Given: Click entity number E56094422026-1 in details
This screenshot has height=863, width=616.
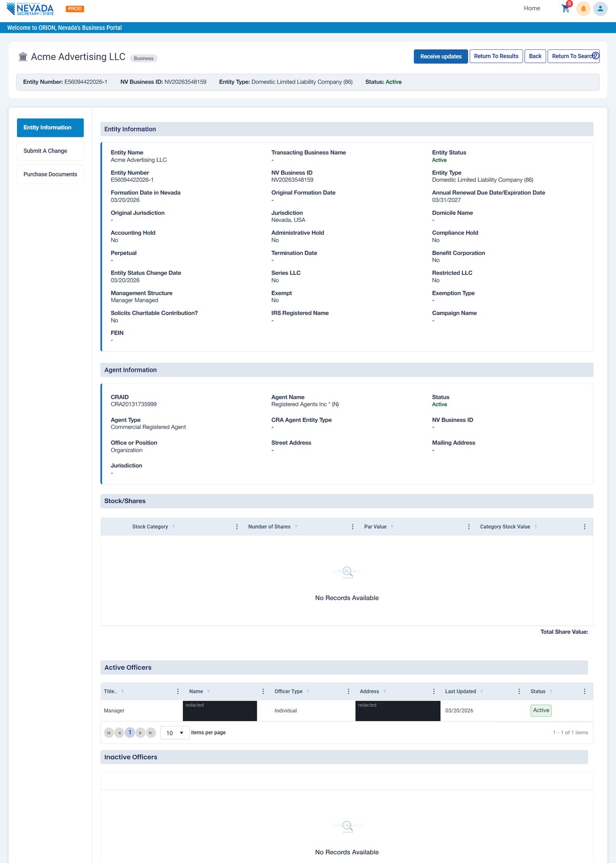Looking at the screenshot, I should (x=132, y=180).
